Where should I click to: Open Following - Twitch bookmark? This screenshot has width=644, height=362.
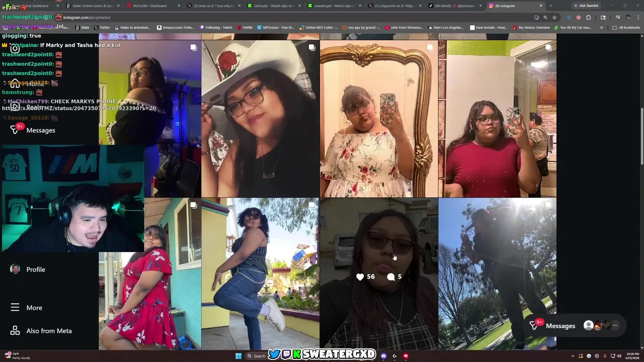(215, 28)
